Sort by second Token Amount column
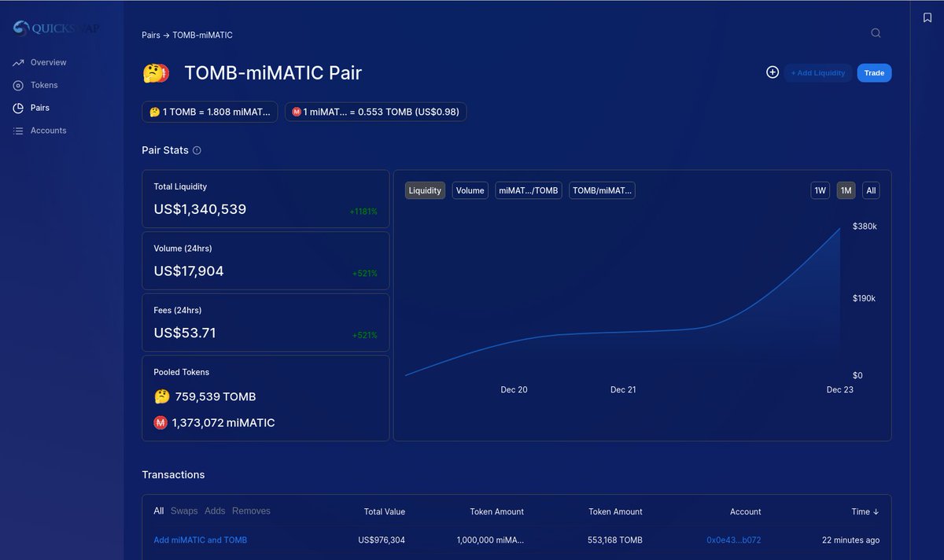 [x=615, y=512]
